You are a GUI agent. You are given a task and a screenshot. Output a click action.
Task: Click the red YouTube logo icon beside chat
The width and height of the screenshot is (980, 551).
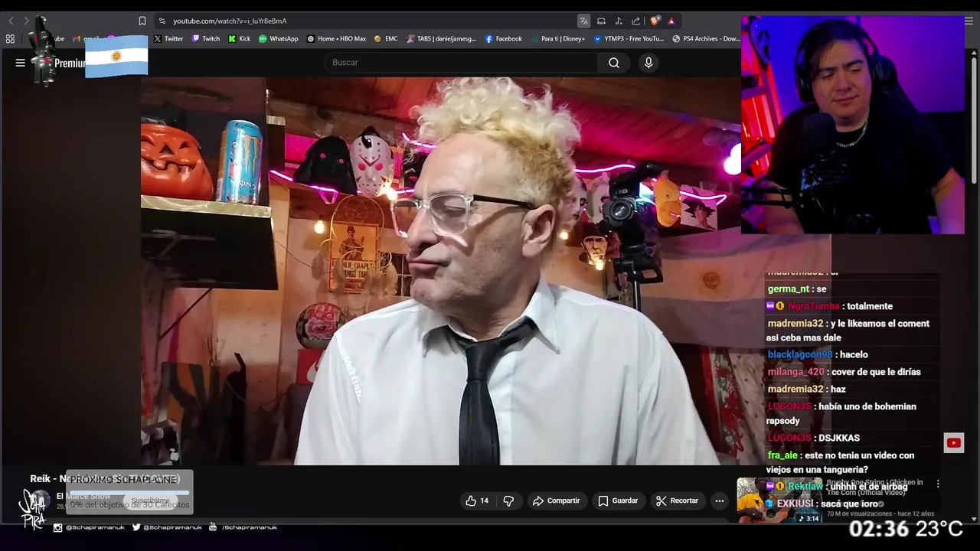point(954,442)
